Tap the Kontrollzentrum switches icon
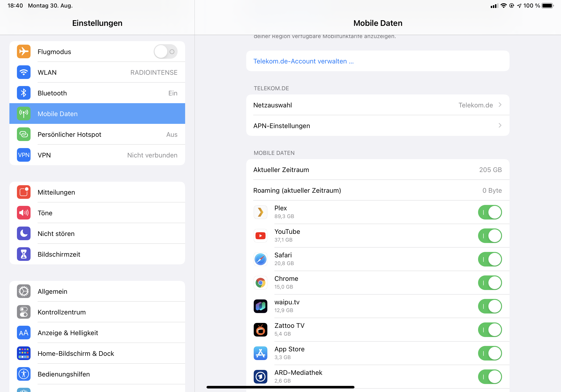This screenshot has width=561, height=392. (24, 312)
